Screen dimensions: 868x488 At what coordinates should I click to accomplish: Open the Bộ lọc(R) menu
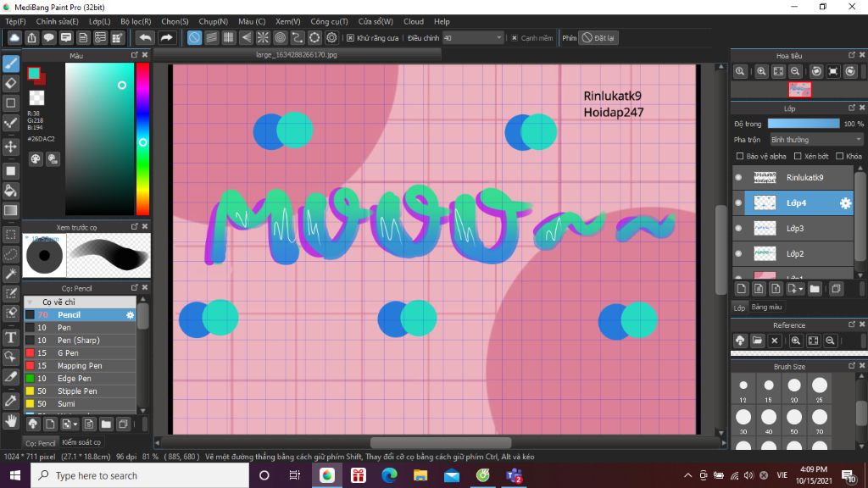point(136,21)
